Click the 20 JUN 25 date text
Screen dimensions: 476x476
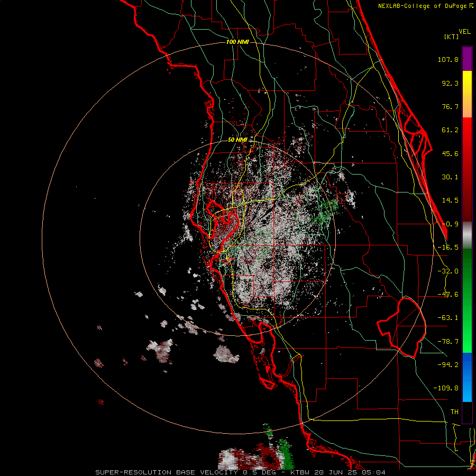click(336, 472)
